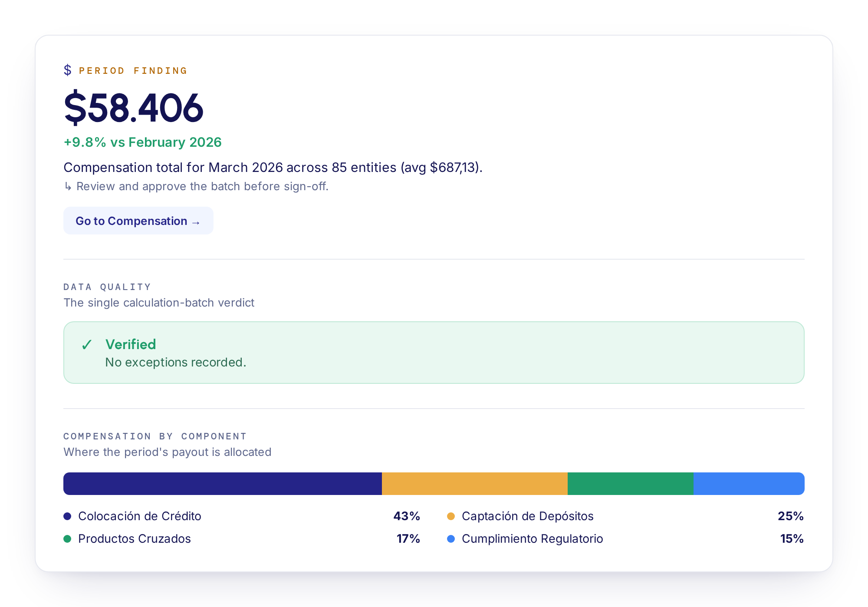Click the Colocación de Crédito legend dot
Image resolution: width=868 pixels, height=607 pixels.
tap(67, 516)
